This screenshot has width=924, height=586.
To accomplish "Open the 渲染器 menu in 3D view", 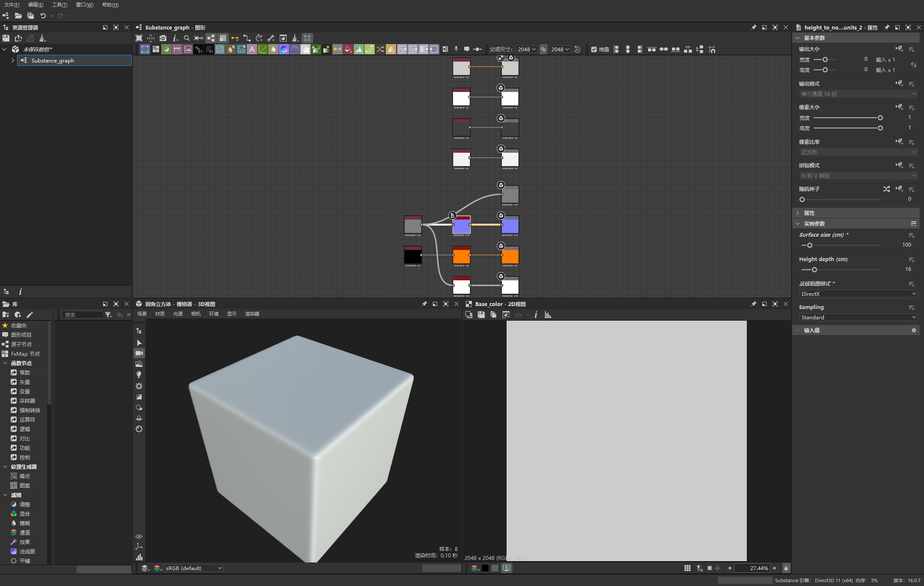I will [252, 314].
